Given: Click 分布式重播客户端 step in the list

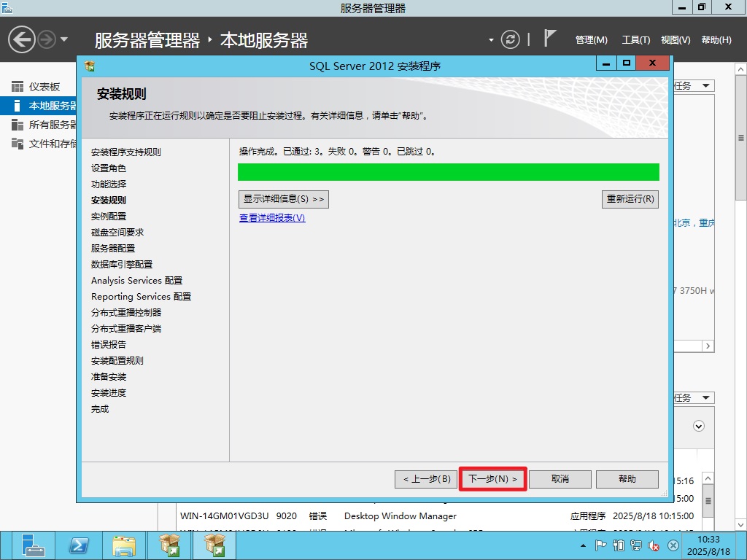Looking at the screenshot, I should [126, 329].
